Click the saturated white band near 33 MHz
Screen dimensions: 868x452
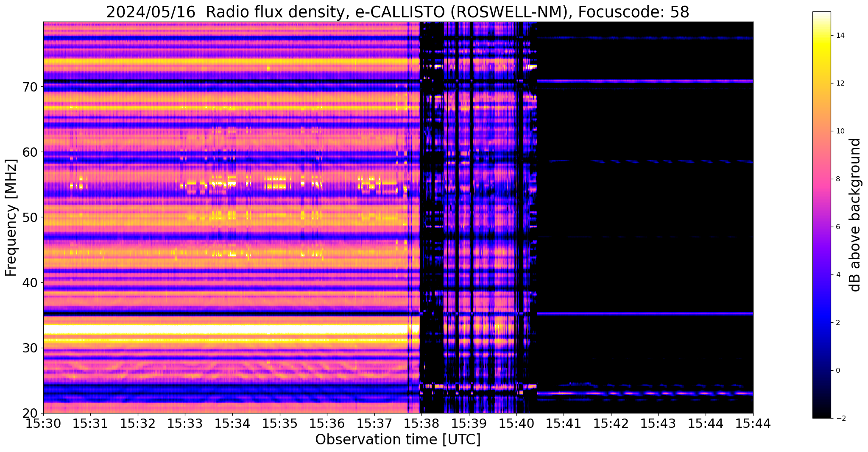pos(225,329)
